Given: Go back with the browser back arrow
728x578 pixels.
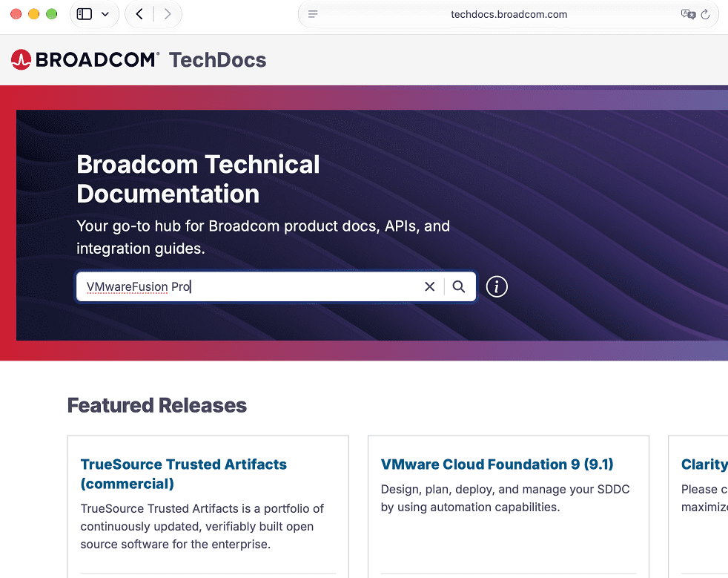Looking at the screenshot, I should (x=139, y=14).
